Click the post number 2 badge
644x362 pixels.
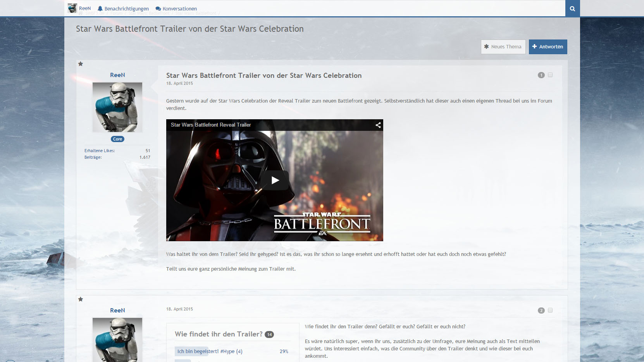[x=541, y=311]
